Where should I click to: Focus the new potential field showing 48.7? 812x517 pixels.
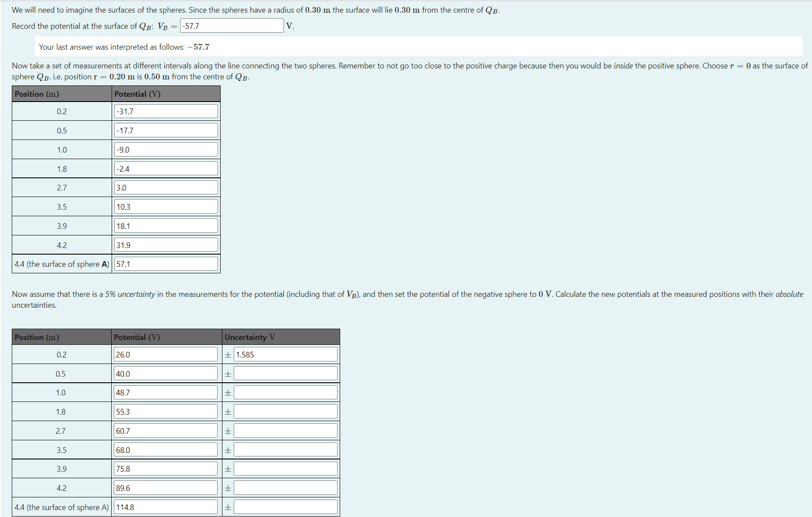coord(166,392)
